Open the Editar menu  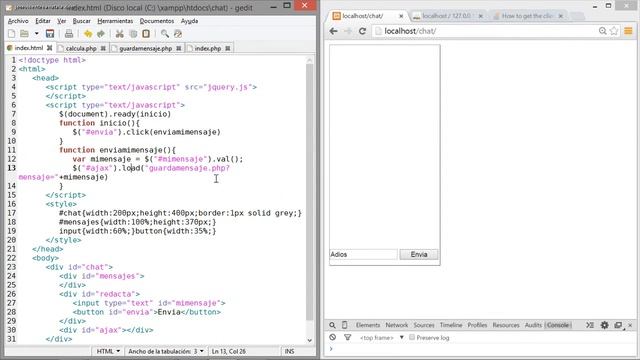[x=43, y=21]
